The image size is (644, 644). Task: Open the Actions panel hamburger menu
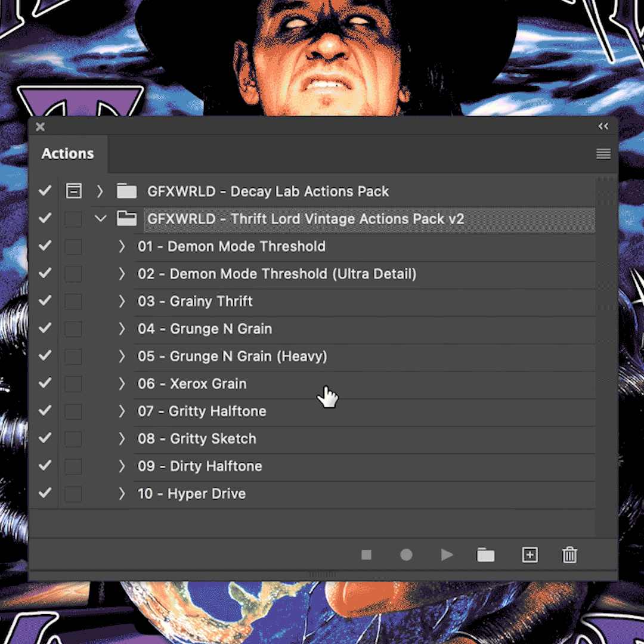pos(603,154)
